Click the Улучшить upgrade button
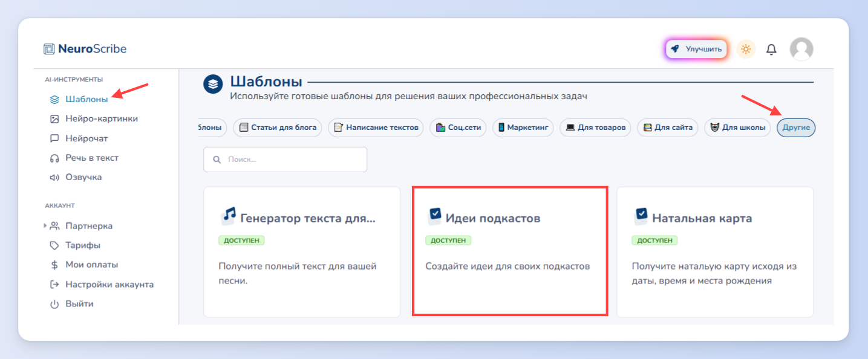This screenshot has height=359, width=868. coord(697,49)
